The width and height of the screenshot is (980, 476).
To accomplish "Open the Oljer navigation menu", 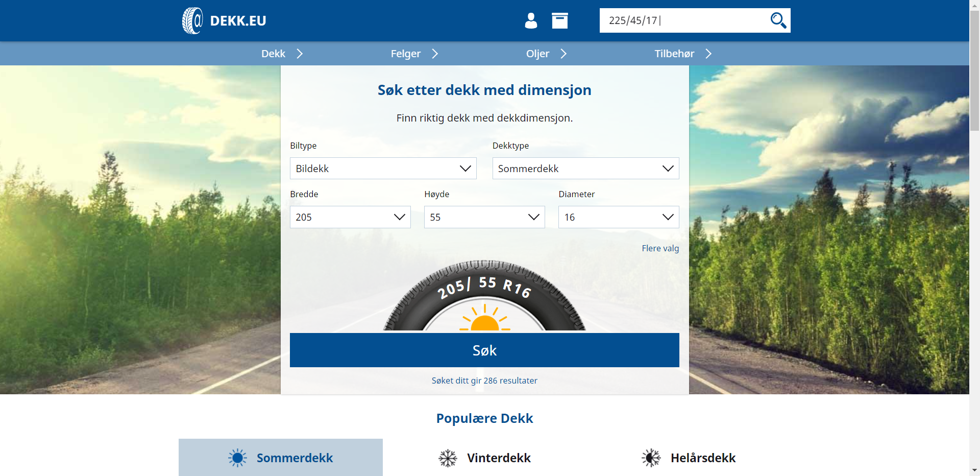I will tap(538, 54).
